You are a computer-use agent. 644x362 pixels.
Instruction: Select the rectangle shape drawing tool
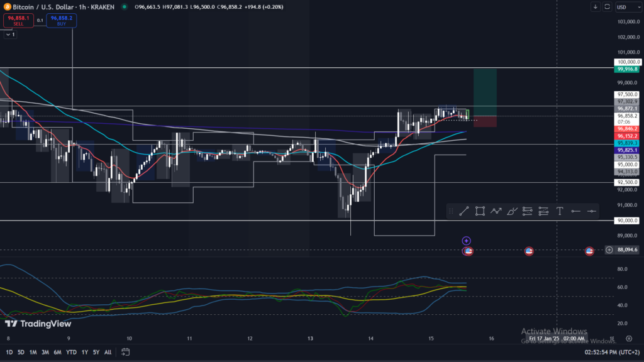pyautogui.click(x=480, y=211)
